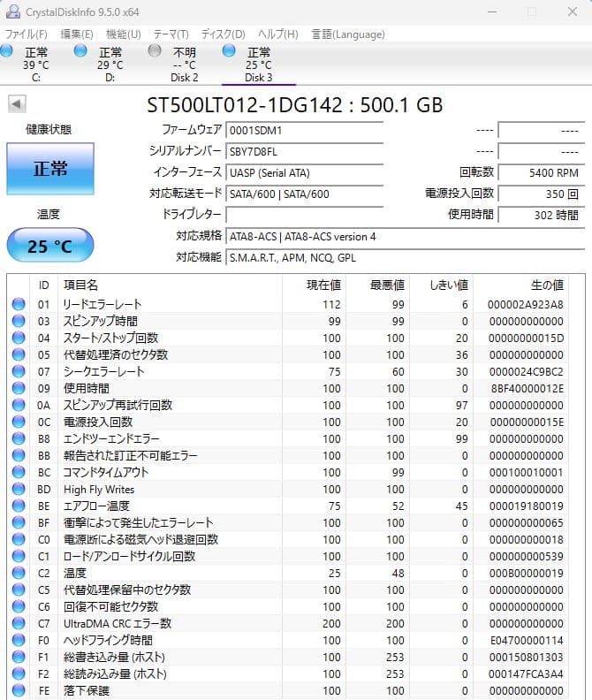Open the テーマ(T) menu
The width and height of the screenshot is (592, 700).
click(171, 34)
